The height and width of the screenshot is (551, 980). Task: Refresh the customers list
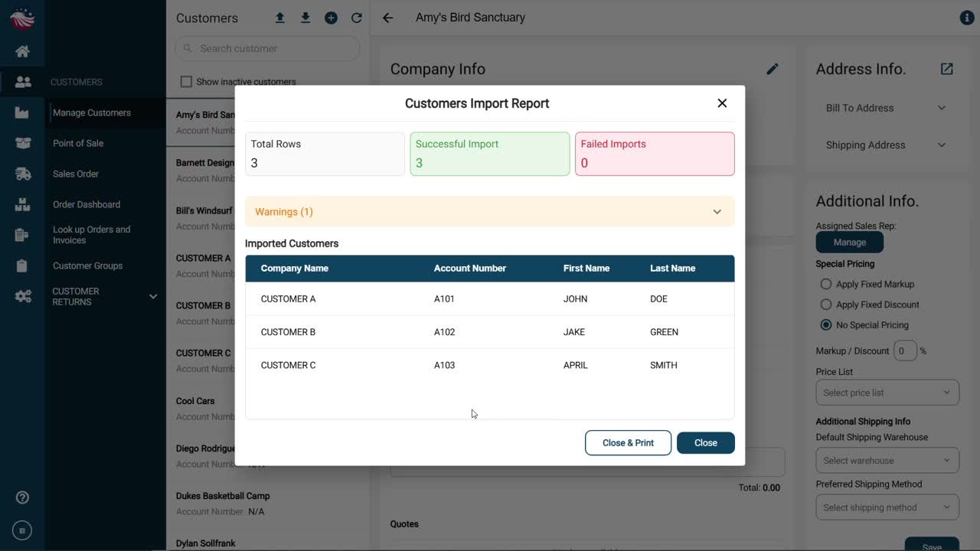pyautogui.click(x=356, y=18)
